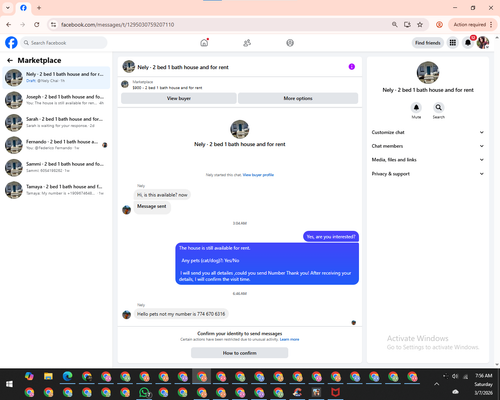Click the Find friends button
This screenshot has width=500, height=400.
(428, 43)
